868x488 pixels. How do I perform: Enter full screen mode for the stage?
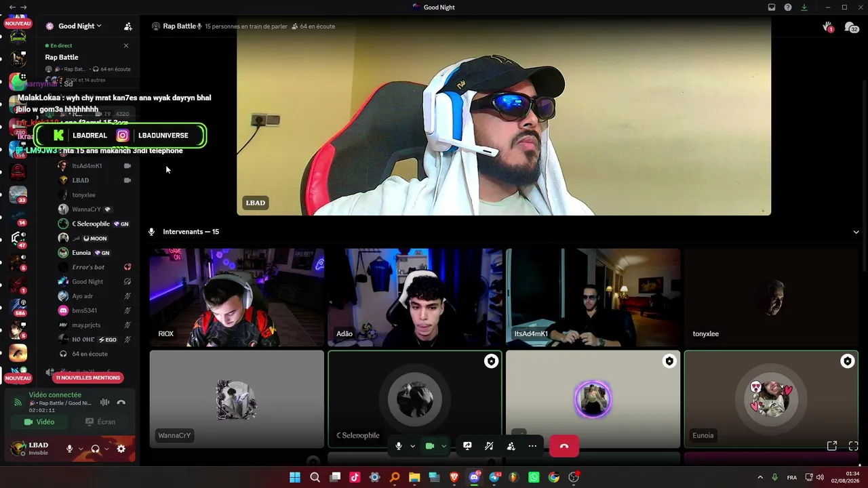[854, 446]
